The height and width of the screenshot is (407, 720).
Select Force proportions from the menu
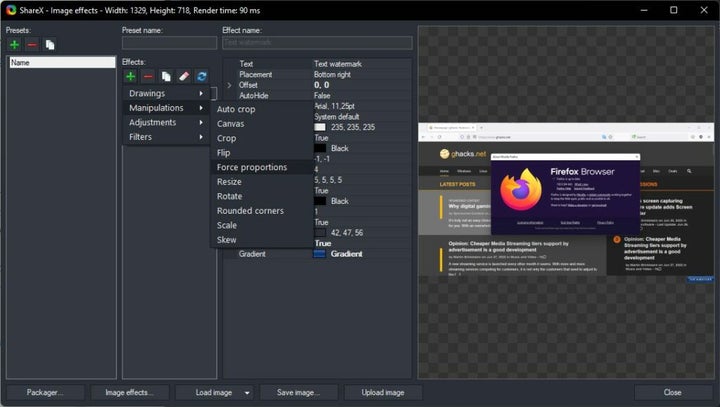coord(251,167)
